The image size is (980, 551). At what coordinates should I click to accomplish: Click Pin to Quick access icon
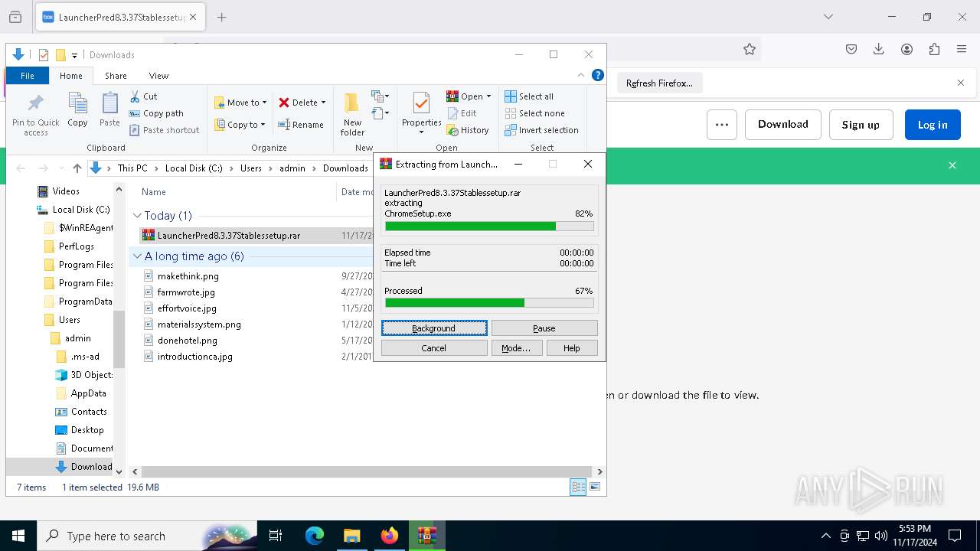click(x=35, y=114)
